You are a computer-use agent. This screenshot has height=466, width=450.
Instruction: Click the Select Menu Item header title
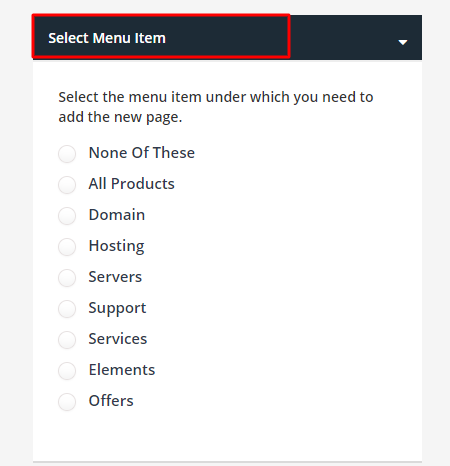pos(107,38)
